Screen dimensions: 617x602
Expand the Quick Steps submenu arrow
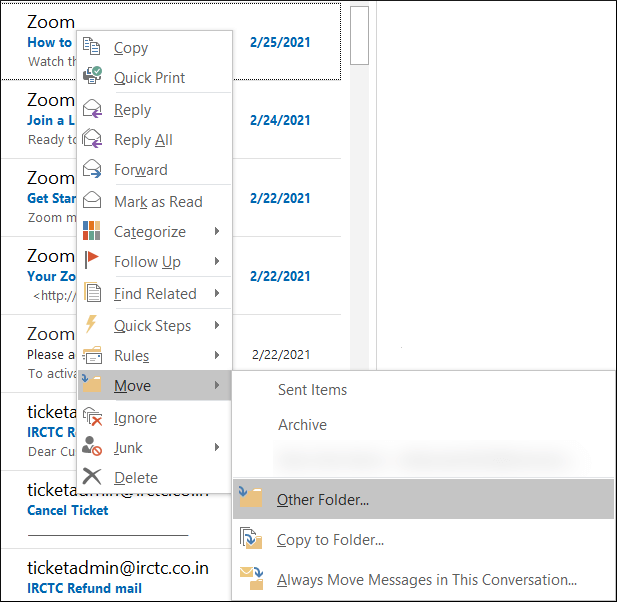pos(217,325)
